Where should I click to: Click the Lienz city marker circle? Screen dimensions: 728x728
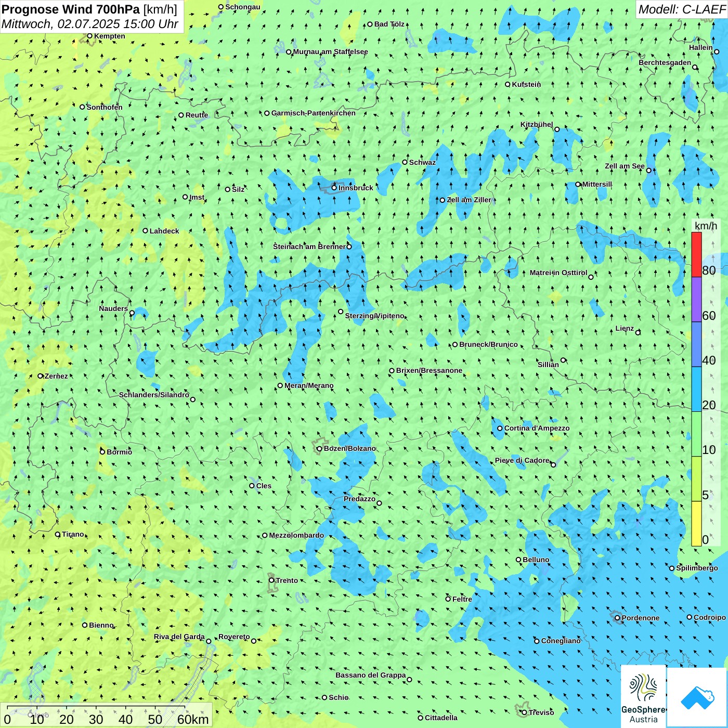click(x=638, y=332)
